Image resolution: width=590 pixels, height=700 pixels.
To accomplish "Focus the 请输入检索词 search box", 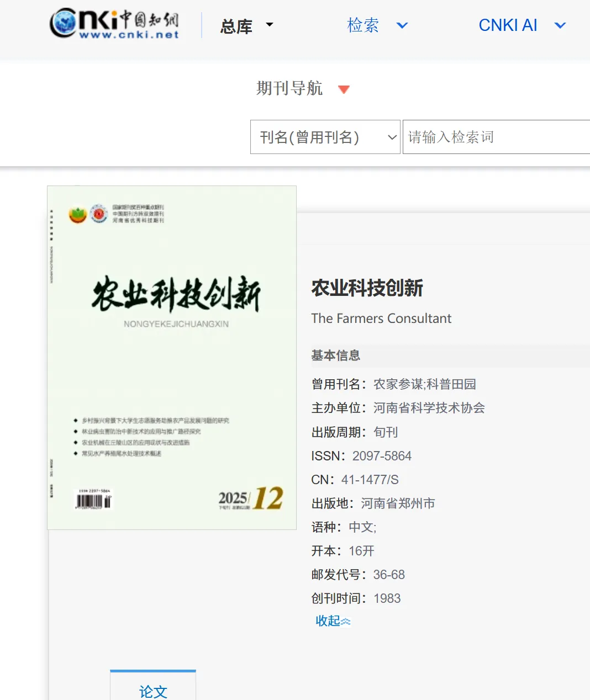I will coord(496,137).
